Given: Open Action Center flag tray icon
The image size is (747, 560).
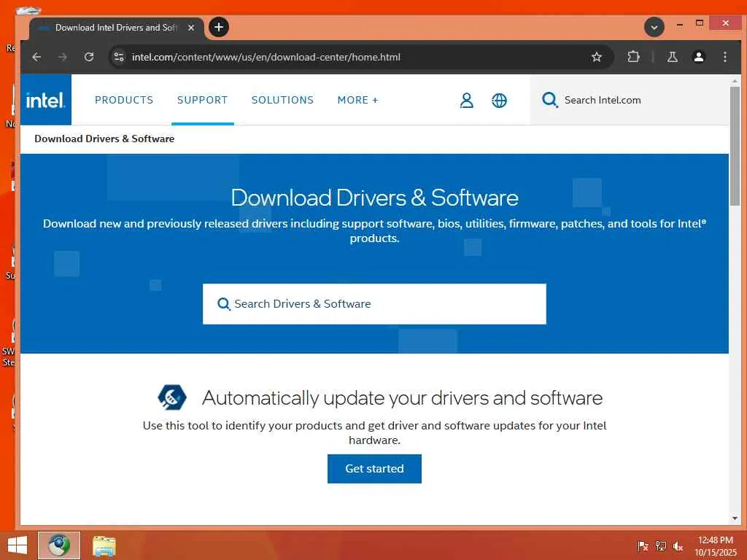Looking at the screenshot, I should [643, 545].
